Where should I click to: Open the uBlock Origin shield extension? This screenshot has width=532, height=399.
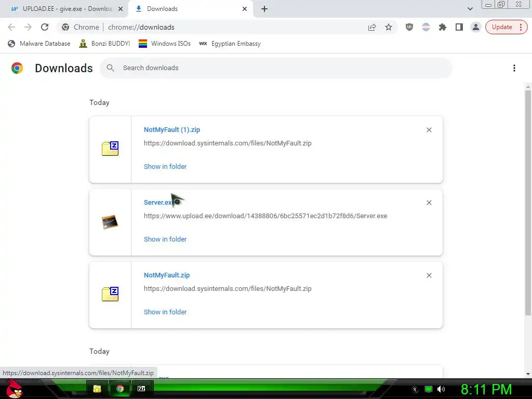(x=409, y=27)
